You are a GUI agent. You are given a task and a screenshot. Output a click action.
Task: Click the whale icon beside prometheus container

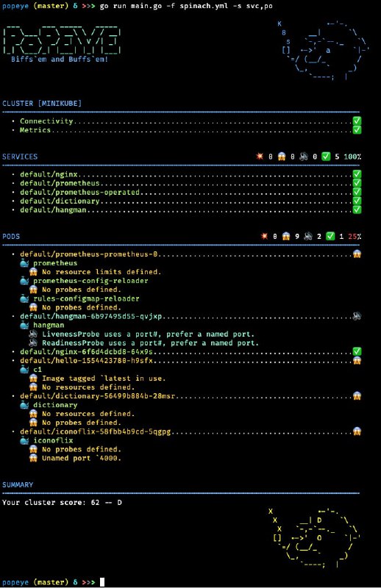pos(24,263)
